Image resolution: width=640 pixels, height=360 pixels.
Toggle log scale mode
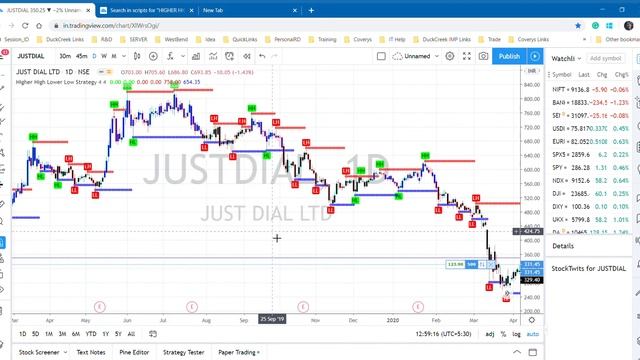click(516, 334)
